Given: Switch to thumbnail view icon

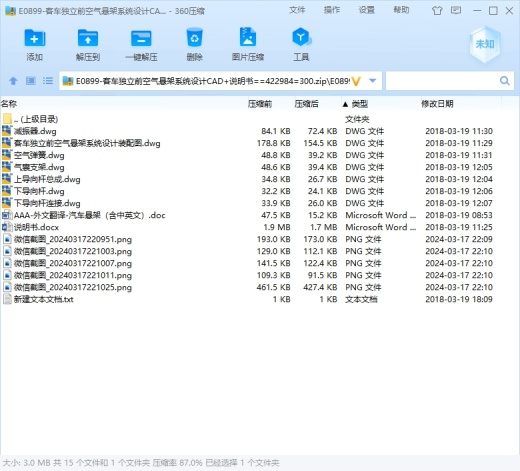Looking at the screenshot, I should (31, 81).
